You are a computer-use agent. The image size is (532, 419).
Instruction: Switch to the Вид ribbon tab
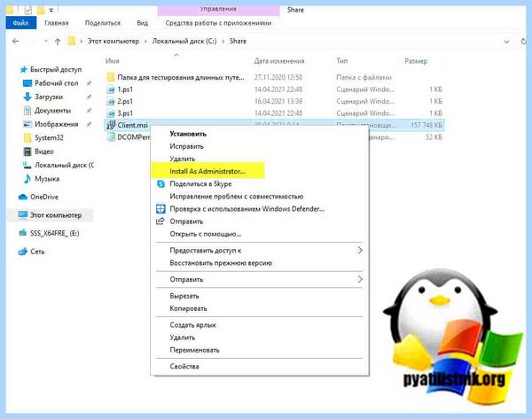click(x=143, y=23)
